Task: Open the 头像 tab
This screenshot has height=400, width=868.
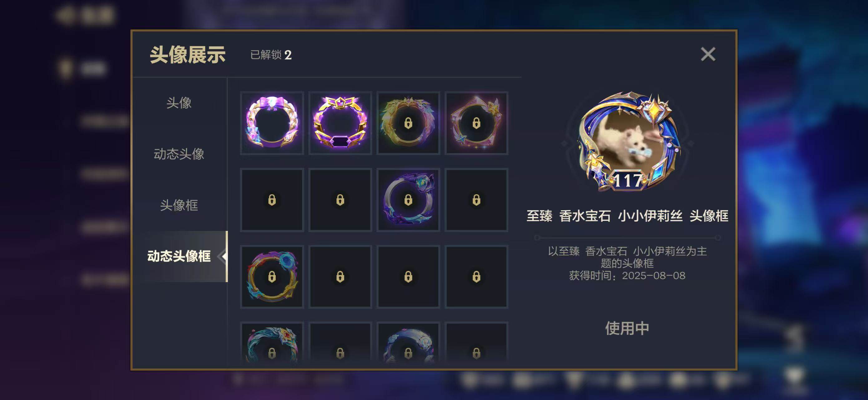Action: click(179, 103)
